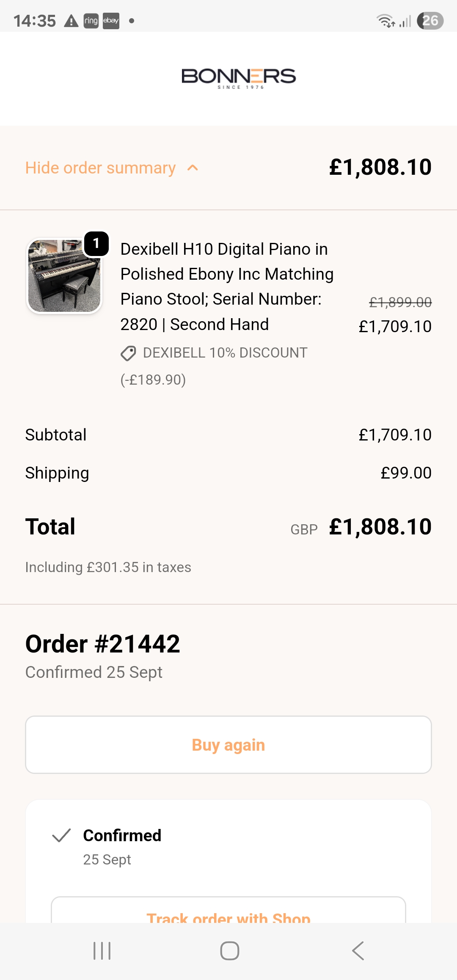
Task: Tap the header total £1,808.10
Action: [x=380, y=167]
